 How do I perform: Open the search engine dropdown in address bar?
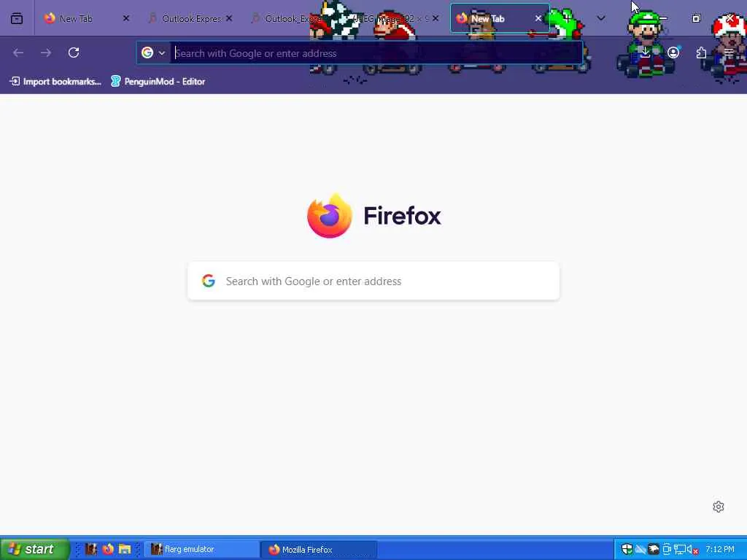point(153,52)
